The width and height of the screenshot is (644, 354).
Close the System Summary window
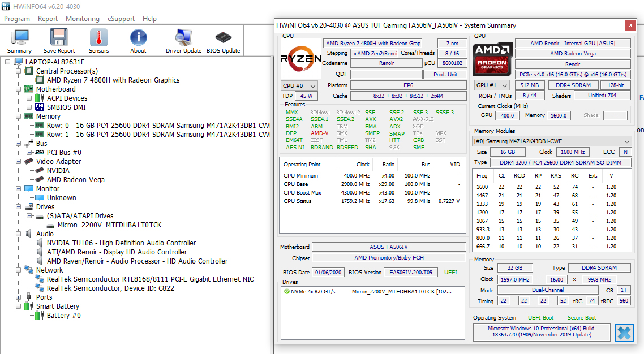point(630,25)
